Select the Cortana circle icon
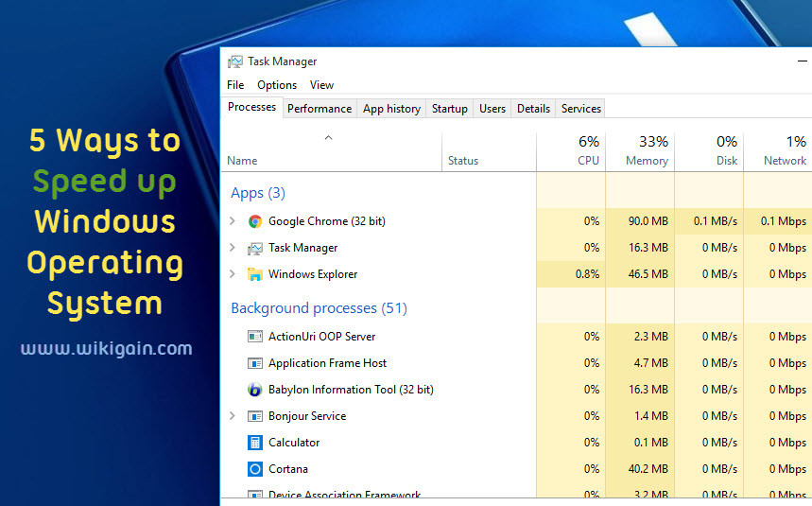Image resolution: width=812 pixels, height=506 pixels. coord(255,469)
